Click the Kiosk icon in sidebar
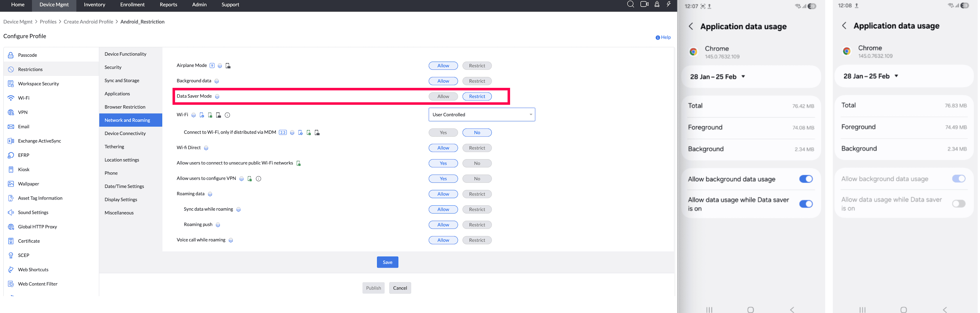Screen dimensions: 980x313 coord(11,170)
